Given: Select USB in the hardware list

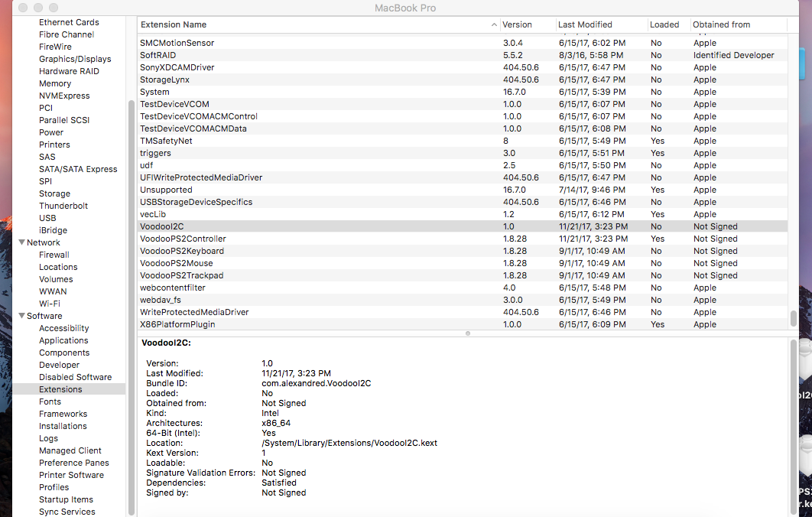Looking at the screenshot, I should tap(47, 218).
